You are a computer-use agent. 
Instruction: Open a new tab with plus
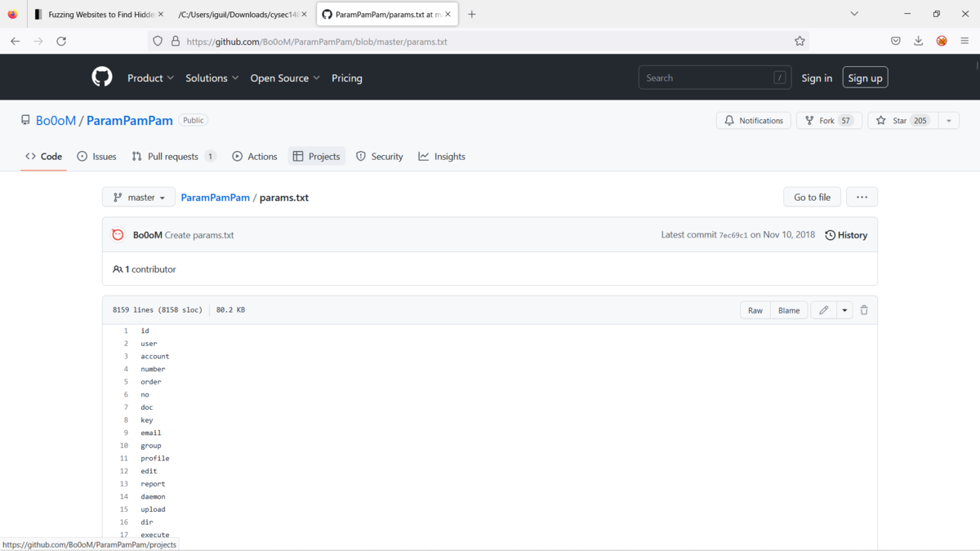(x=471, y=14)
